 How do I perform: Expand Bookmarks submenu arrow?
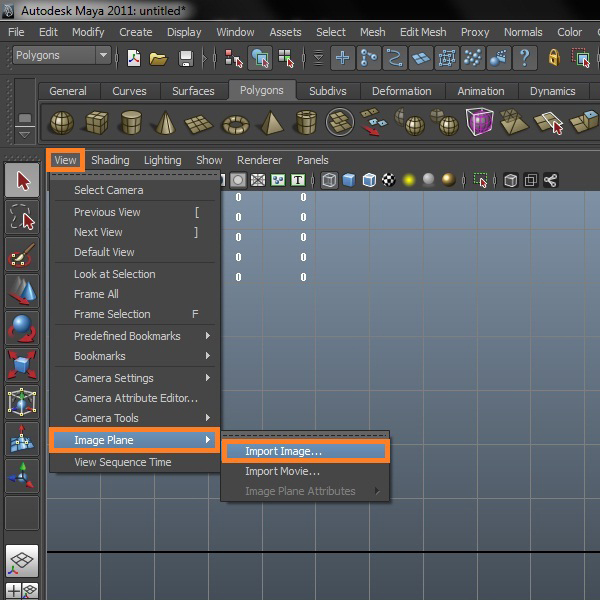(208, 355)
